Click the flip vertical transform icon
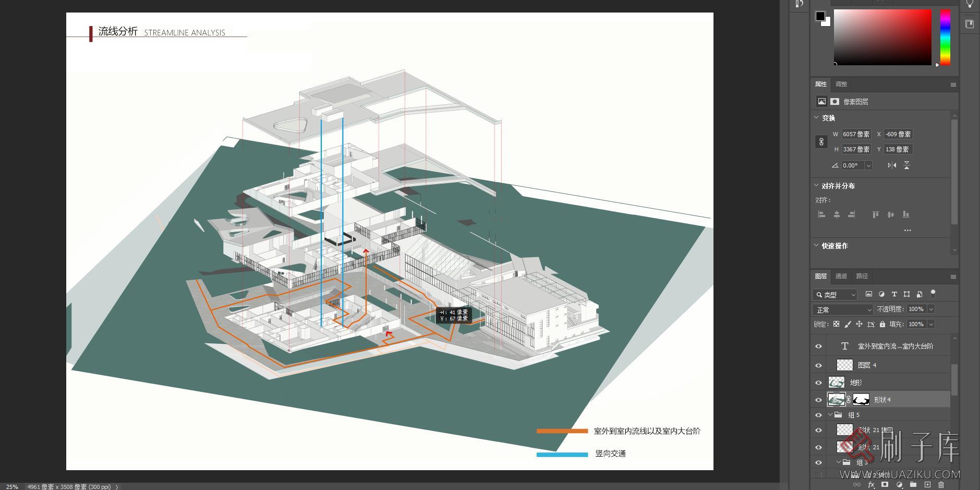 tap(907, 165)
